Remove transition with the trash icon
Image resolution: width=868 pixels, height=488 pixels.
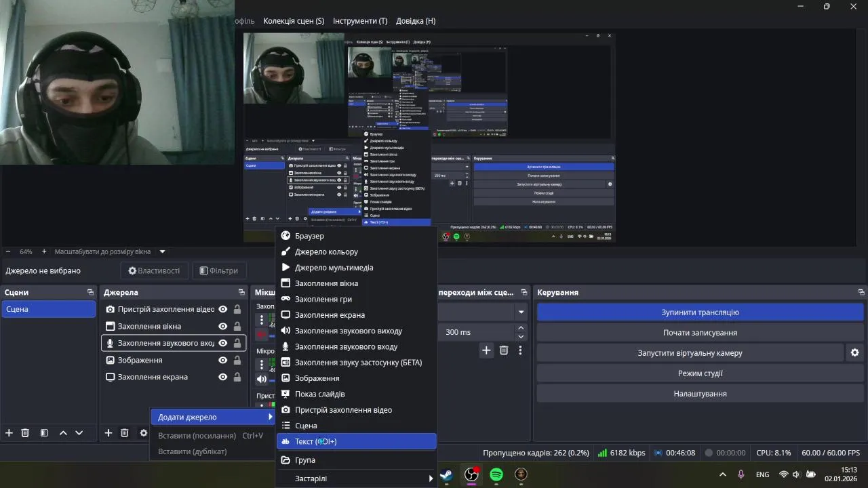point(504,350)
